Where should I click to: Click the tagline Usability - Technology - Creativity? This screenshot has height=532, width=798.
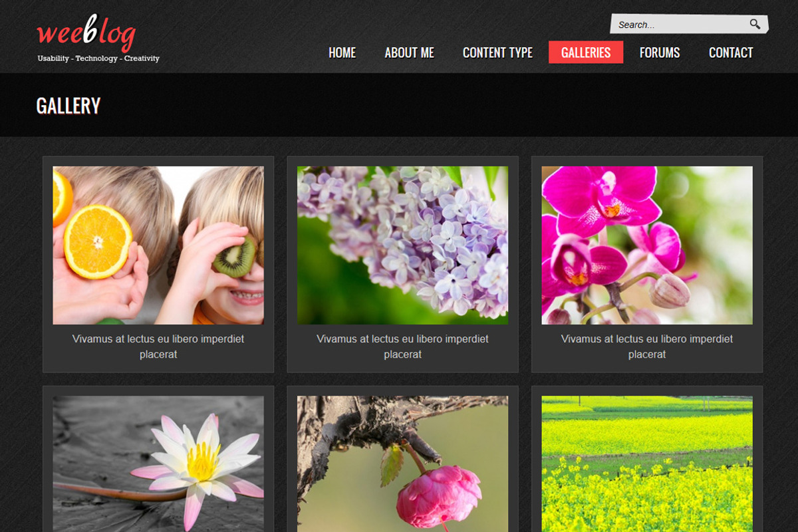pos(98,59)
